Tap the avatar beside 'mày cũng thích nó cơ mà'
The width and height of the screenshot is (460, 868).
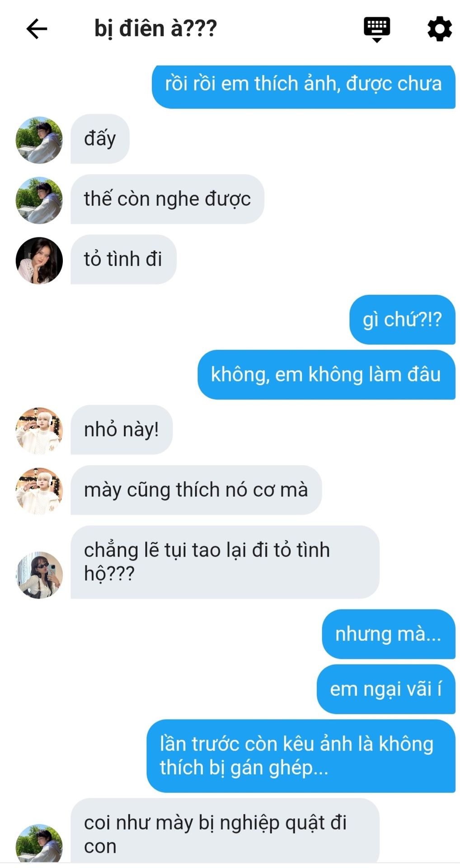[x=39, y=491]
